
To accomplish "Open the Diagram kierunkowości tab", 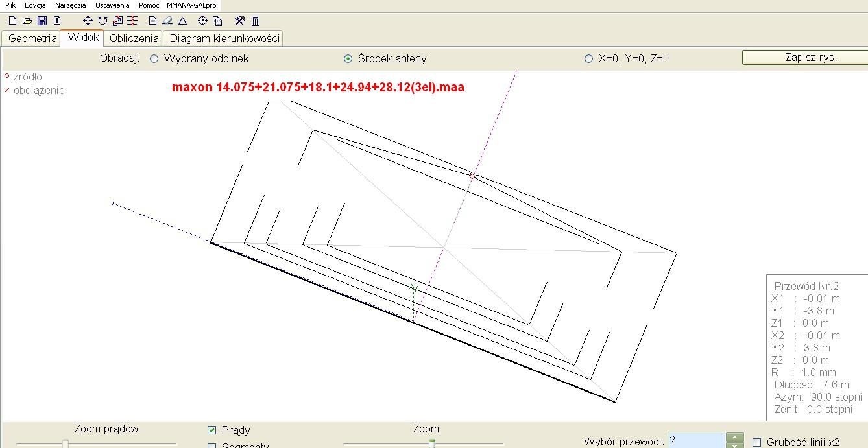I will click(x=224, y=38).
